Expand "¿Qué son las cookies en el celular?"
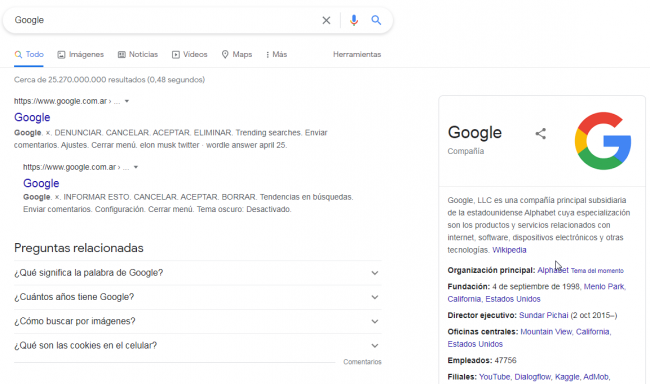The height and width of the screenshot is (384, 650). [198, 345]
